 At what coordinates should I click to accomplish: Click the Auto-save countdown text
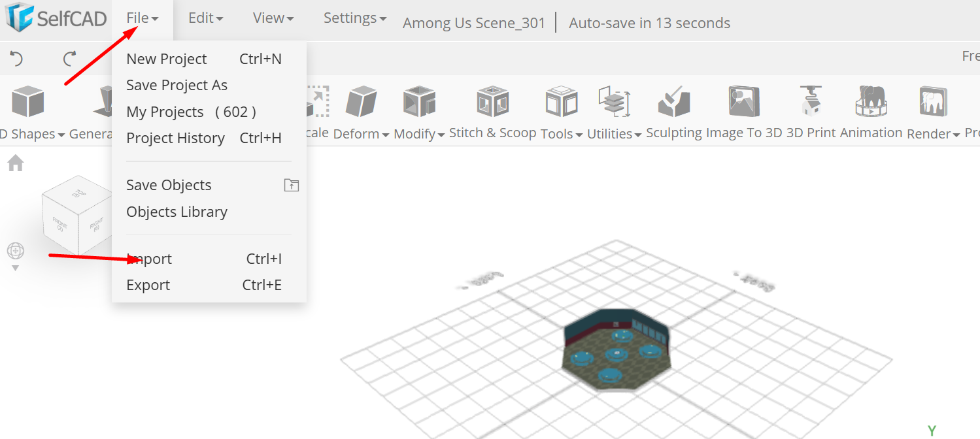point(649,23)
